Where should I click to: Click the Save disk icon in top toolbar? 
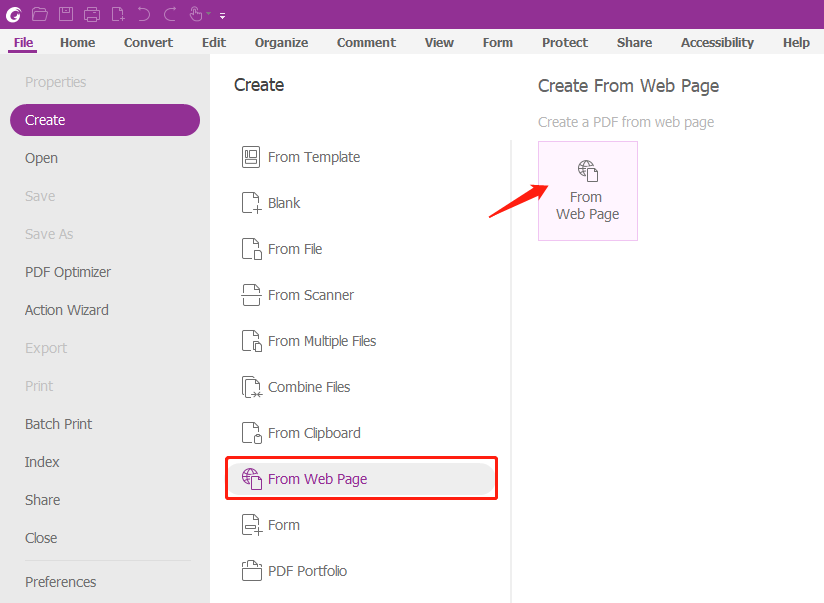66,14
